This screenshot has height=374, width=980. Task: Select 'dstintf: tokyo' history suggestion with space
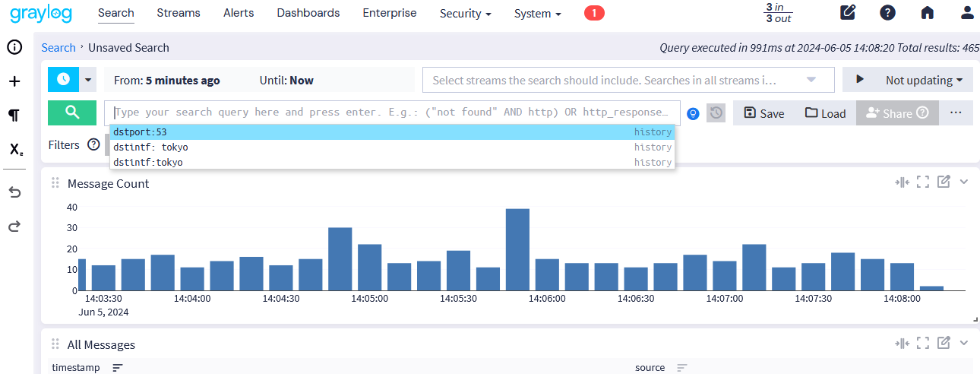pyautogui.click(x=392, y=147)
